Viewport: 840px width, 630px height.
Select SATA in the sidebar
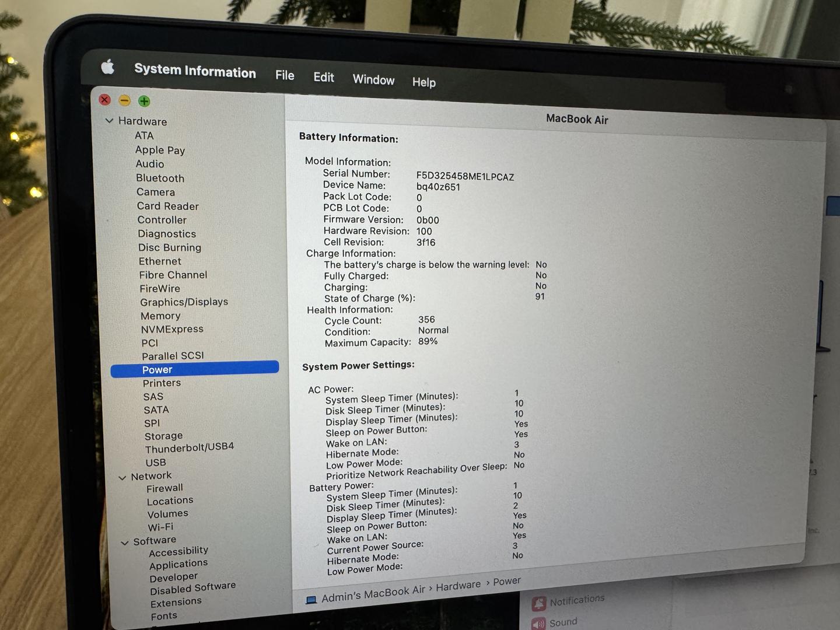(x=156, y=409)
